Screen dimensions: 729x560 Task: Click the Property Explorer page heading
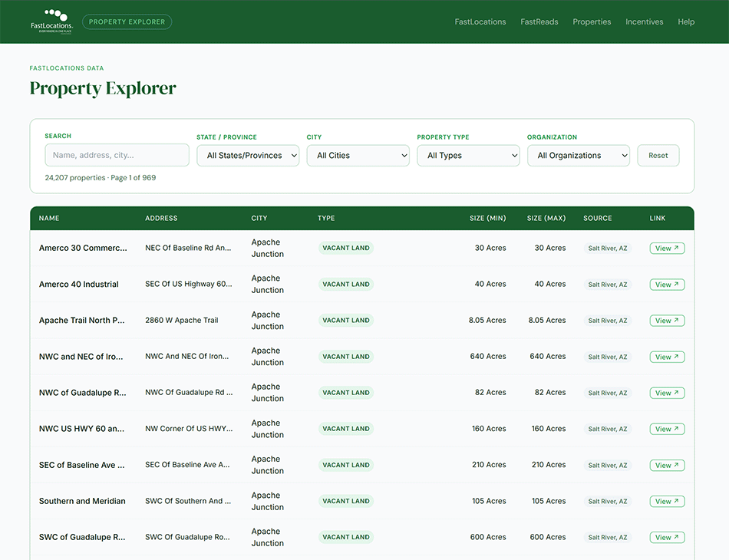coord(103,88)
